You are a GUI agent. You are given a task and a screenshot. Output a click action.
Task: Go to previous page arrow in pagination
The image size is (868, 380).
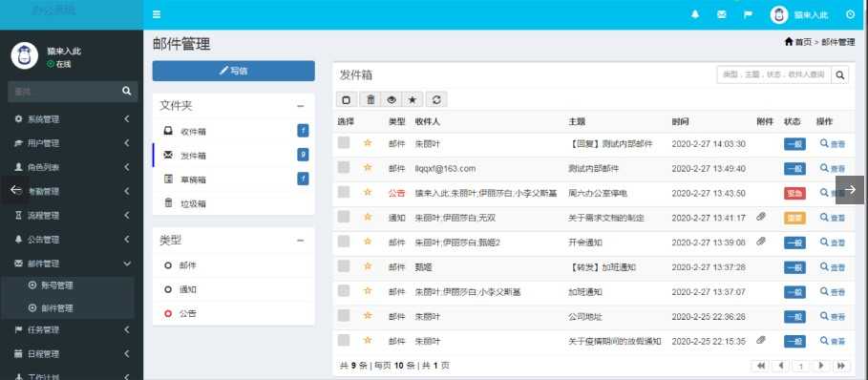[x=781, y=366]
